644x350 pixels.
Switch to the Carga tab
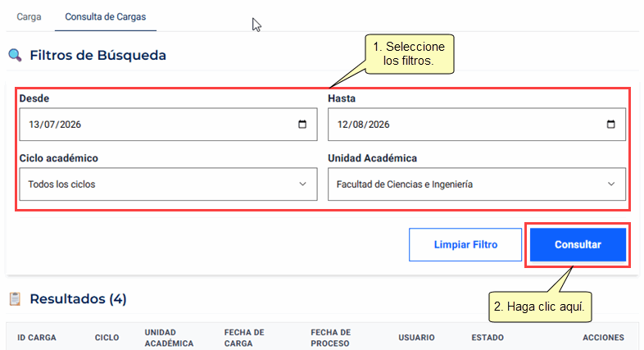tap(29, 17)
